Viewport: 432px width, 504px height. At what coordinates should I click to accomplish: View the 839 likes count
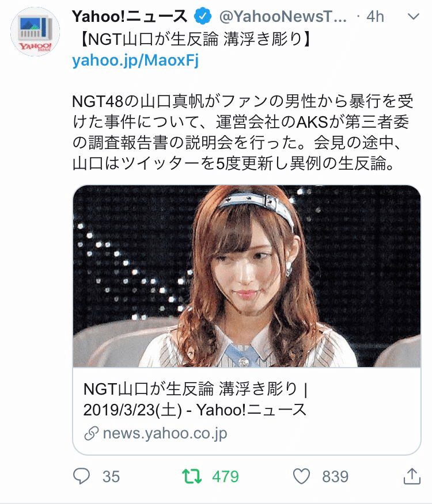coord(335,476)
